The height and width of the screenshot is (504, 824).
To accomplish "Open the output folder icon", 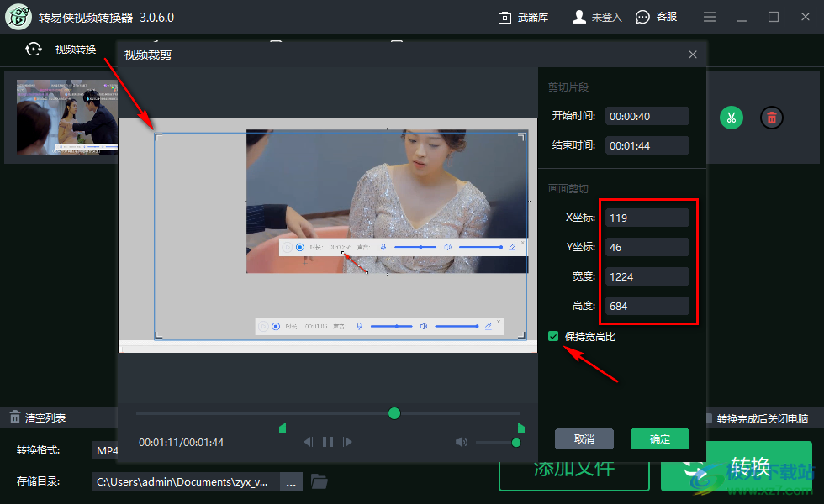I will [x=319, y=481].
